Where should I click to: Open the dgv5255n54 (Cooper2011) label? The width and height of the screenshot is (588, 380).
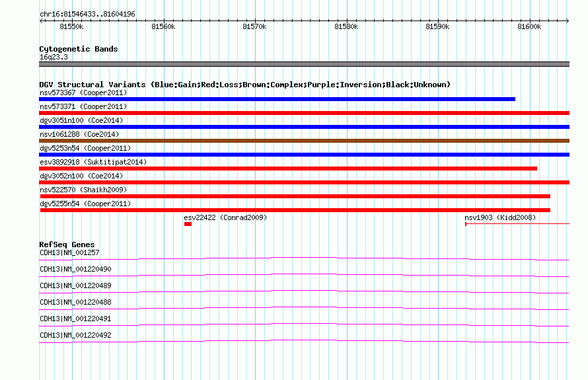pyautogui.click(x=85, y=204)
